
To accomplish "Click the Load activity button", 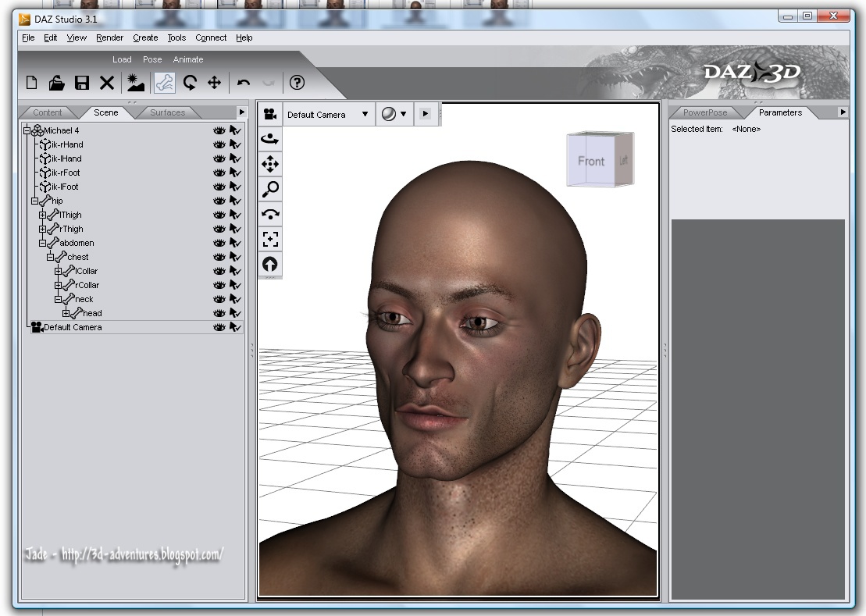I will coord(122,59).
